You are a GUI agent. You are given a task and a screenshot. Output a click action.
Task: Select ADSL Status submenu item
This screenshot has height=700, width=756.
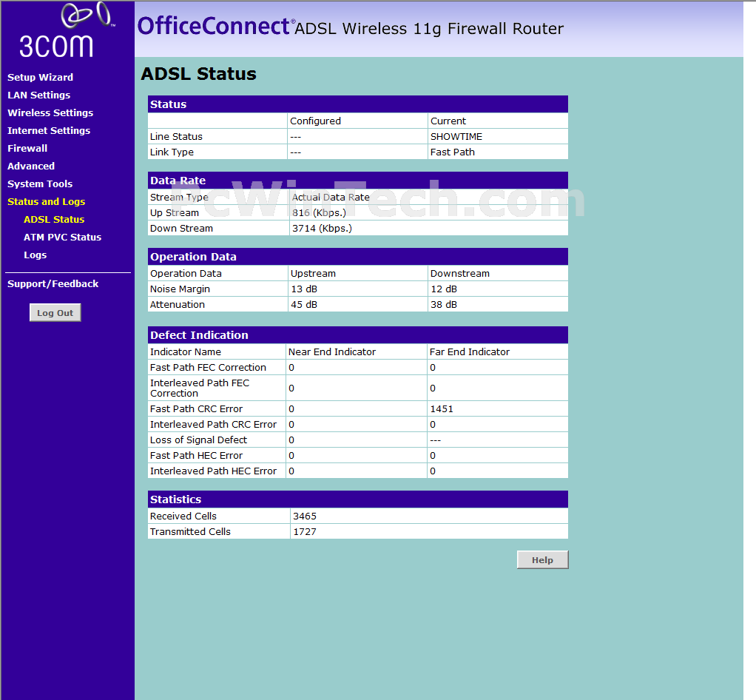(x=54, y=220)
